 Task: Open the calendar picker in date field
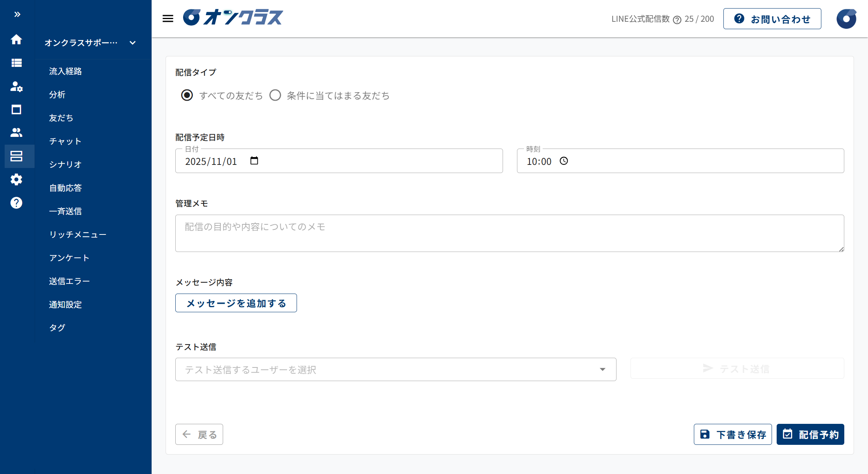254,161
